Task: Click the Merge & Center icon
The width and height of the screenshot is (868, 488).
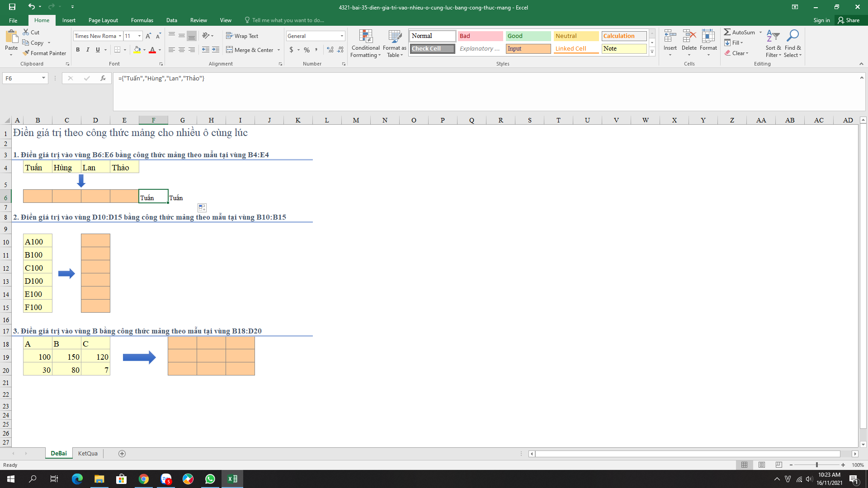Action: [x=230, y=50]
